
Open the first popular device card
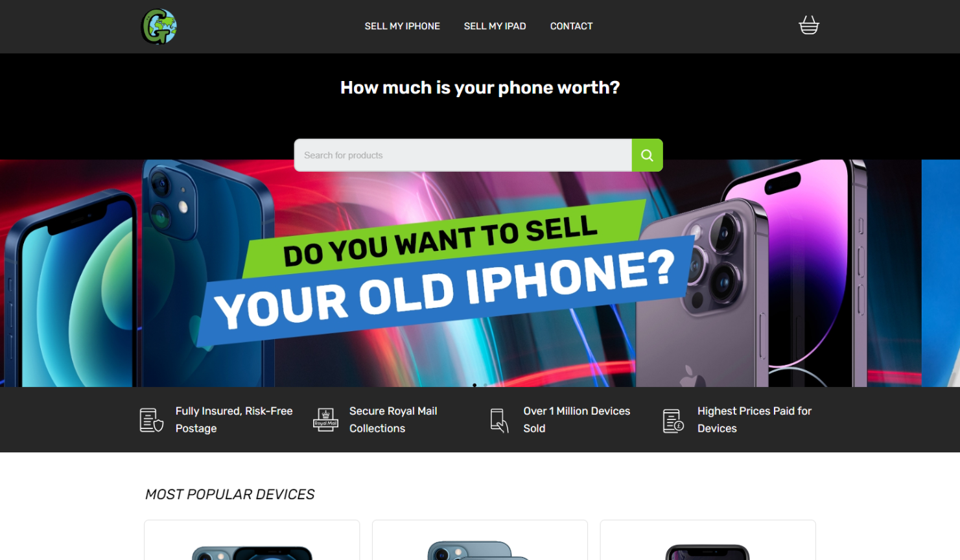point(252,540)
